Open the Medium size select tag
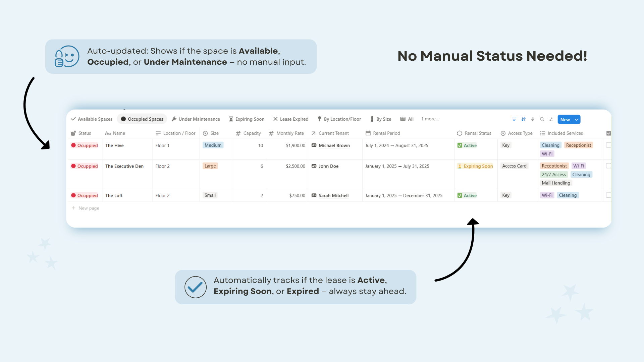 coord(213,145)
